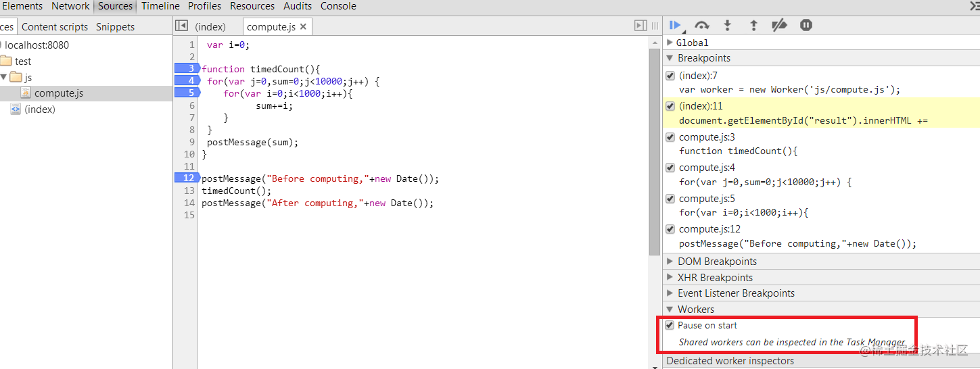
Task: Switch to the Network panel tab
Action: [x=70, y=6]
